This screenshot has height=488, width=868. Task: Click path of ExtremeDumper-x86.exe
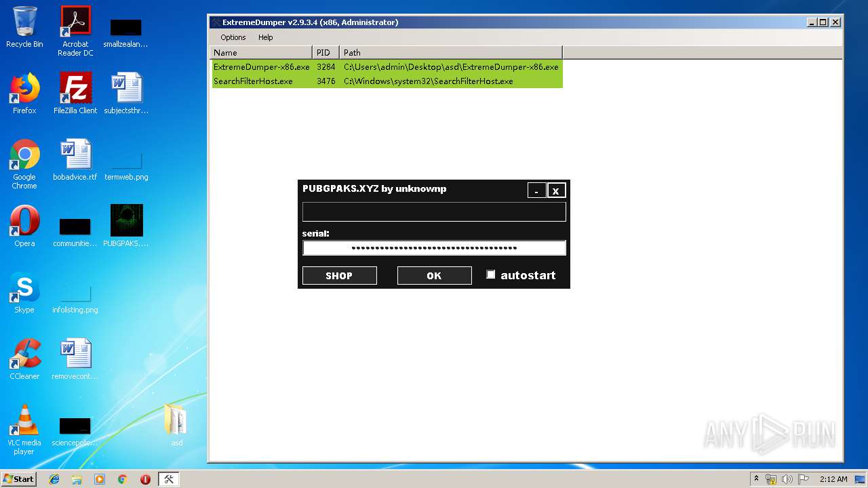click(451, 67)
